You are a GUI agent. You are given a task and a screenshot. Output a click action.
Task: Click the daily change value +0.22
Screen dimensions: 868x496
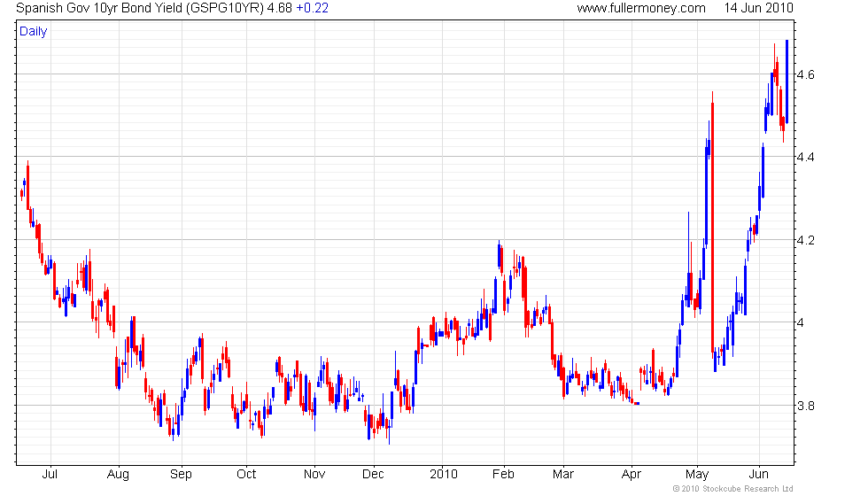tap(312, 8)
